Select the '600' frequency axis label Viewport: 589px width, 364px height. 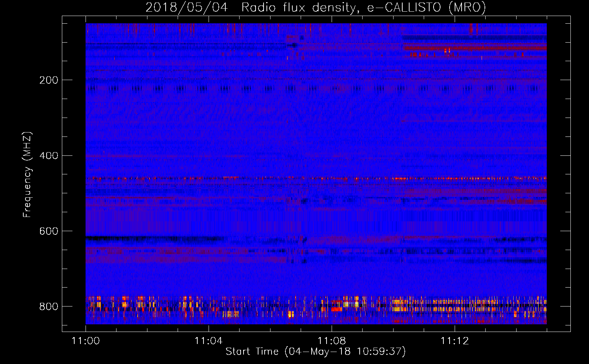(x=49, y=232)
